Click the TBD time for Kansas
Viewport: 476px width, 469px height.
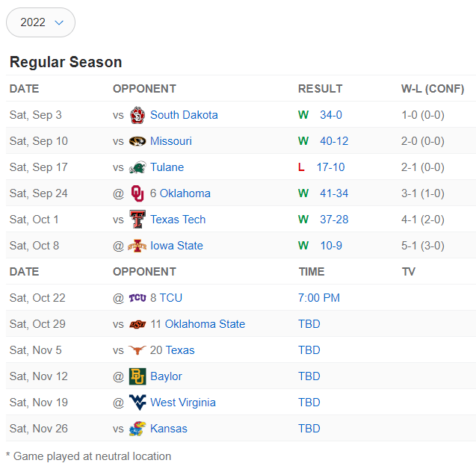(309, 429)
